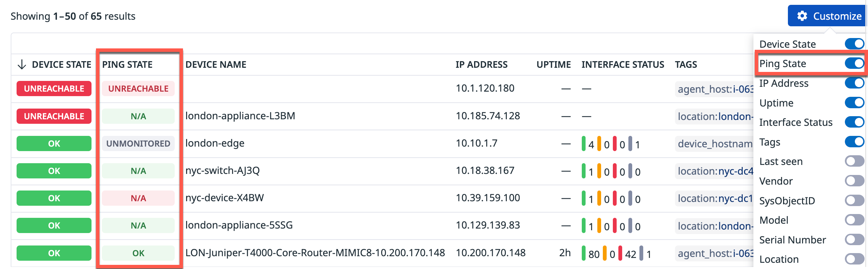Viewport: 868px width, 269px height.
Task: Click red UNREACHABLE badge for london-appliance-L3BM
Action: coord(54,116)
